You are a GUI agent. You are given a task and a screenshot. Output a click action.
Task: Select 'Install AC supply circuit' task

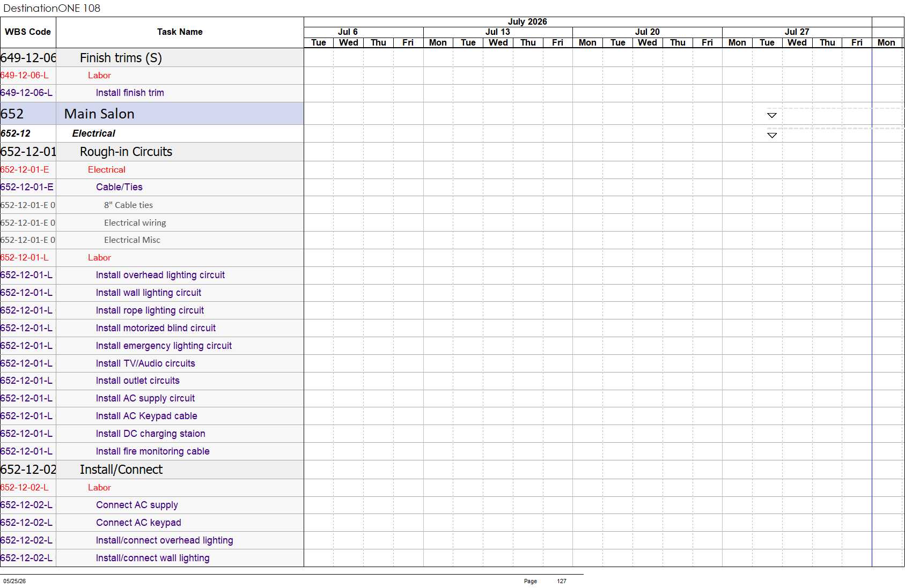click(x=152, y=398)
